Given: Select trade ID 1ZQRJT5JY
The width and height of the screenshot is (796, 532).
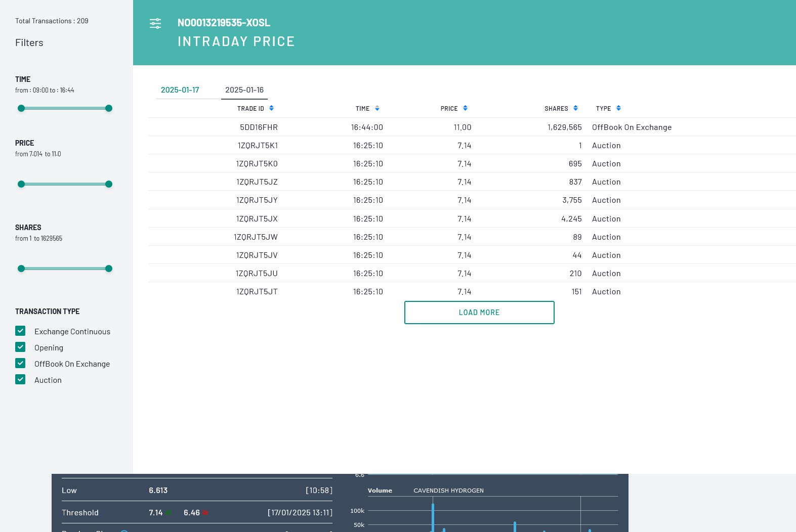Looking at the screenshot, I should coord(257,200).
